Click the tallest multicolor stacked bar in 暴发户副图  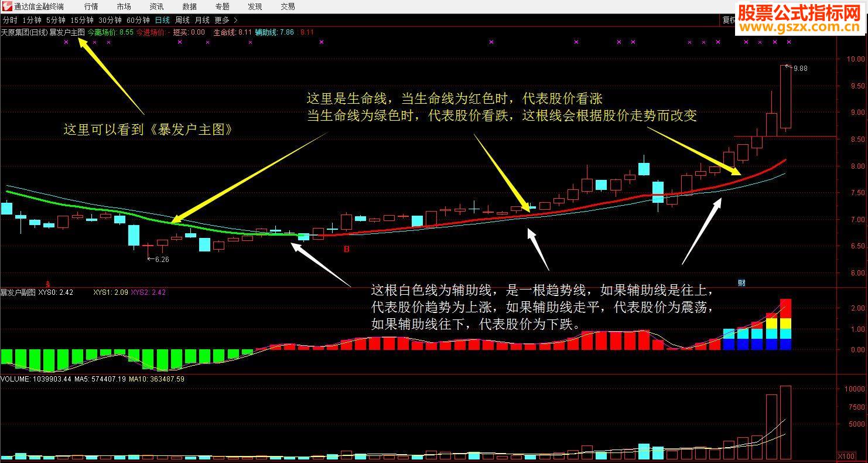[786, 324]
